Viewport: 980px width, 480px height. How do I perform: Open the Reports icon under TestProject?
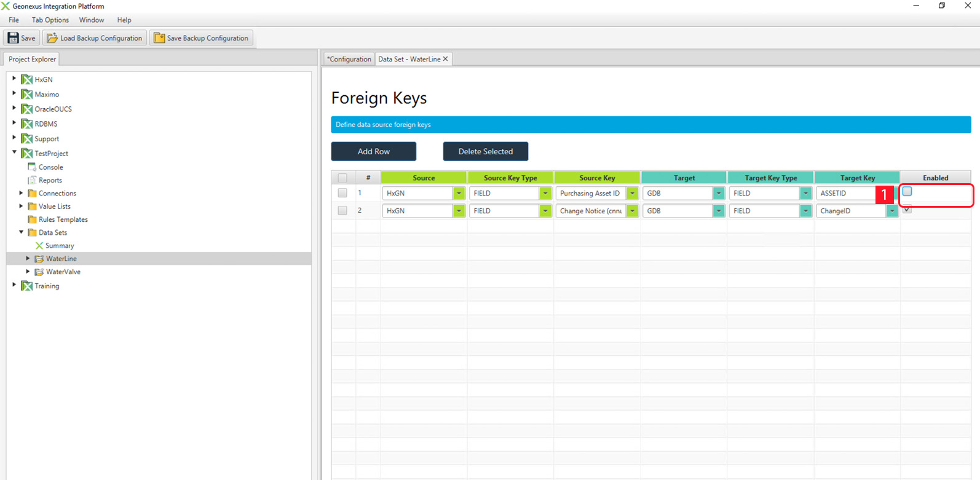32,180
